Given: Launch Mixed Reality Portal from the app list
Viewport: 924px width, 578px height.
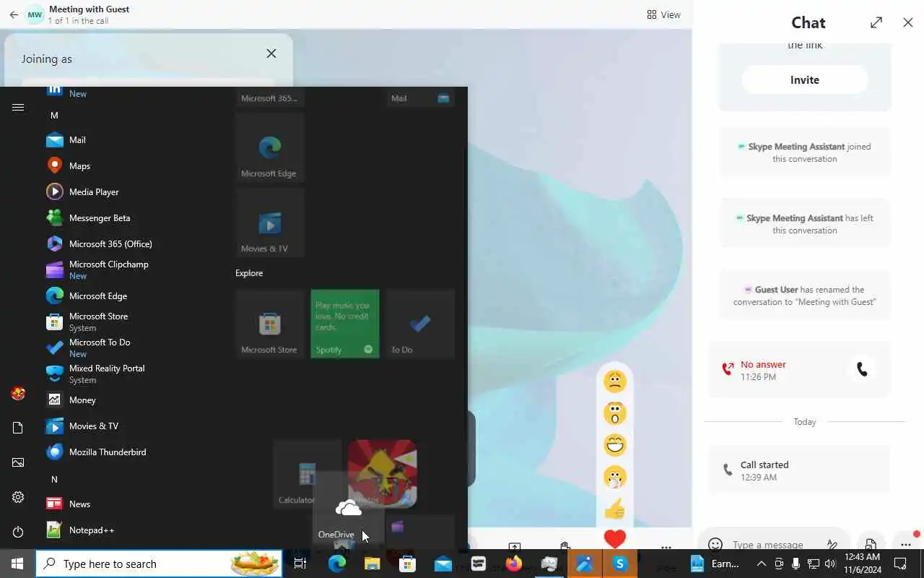Looking at the screenshot, I should [130, 374].
